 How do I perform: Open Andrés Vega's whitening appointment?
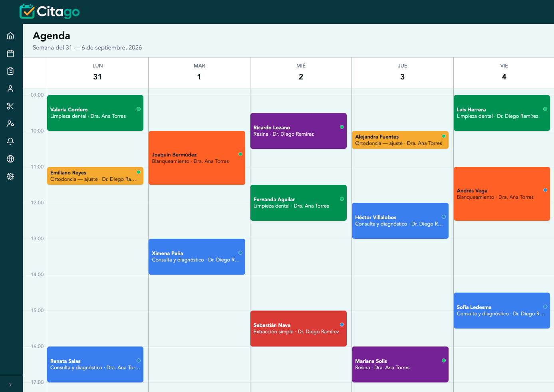pyautogui.click(x=502, y=194)
